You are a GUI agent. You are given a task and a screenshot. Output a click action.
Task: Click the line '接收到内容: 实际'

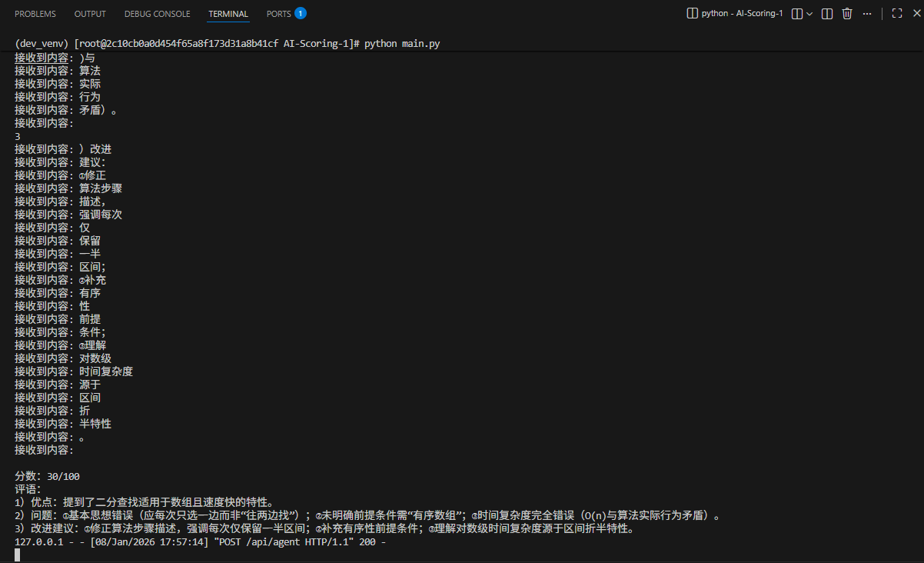pyautogui.click(x=58, y=84)
